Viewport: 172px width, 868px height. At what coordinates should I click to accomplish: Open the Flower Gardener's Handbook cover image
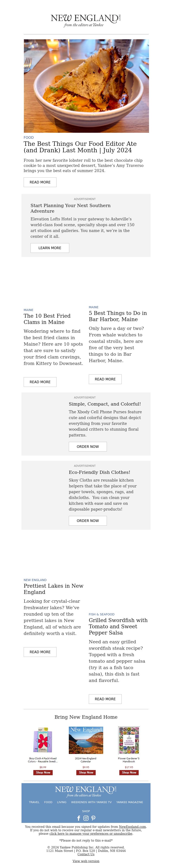[129, 740]
